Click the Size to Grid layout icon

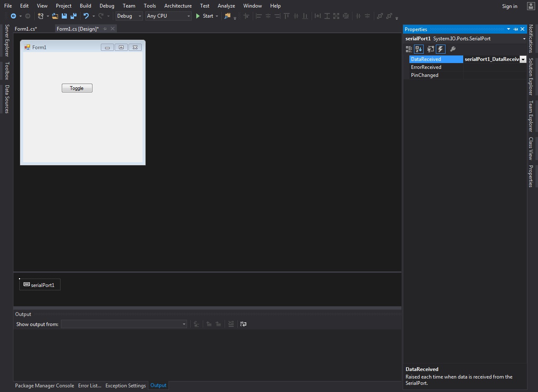pyautogui.click(x=345, y=16)
